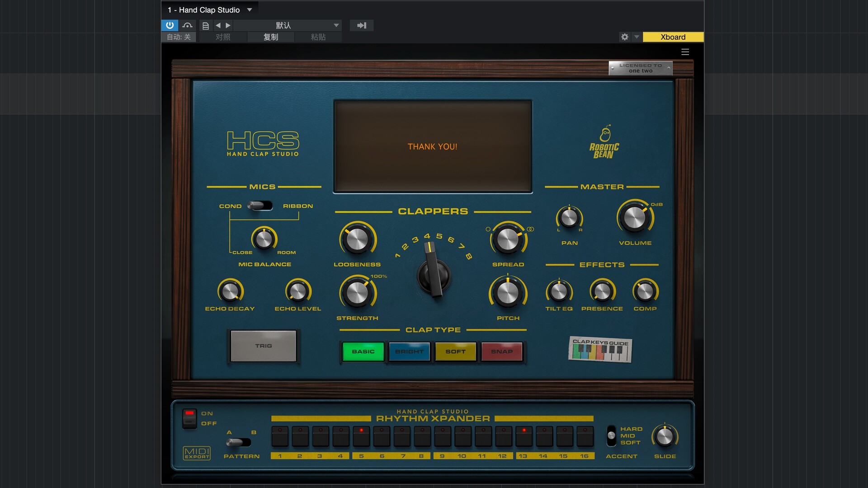Toggle sequencer step 5 pad
This screenshot has width=868, height=488.
(x=361, y=436)
